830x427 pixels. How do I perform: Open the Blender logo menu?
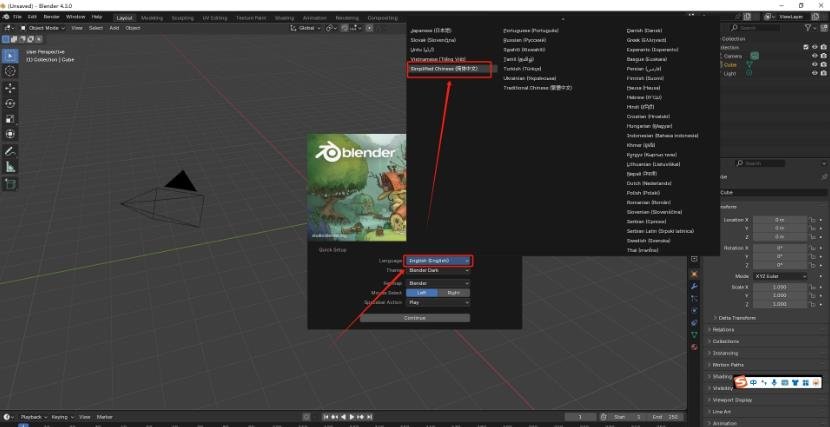point(6,17)
